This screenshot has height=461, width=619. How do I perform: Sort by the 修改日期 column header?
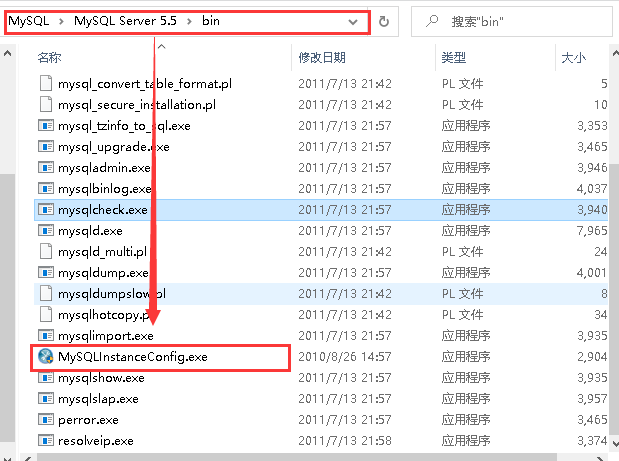pos(322,58)
